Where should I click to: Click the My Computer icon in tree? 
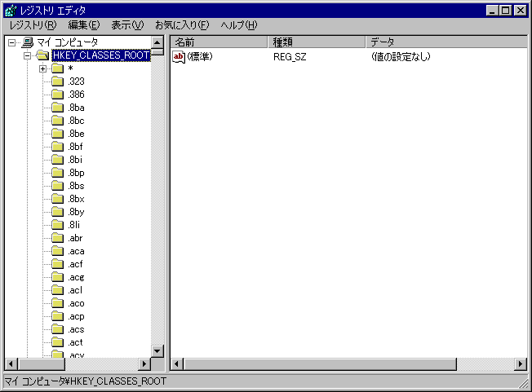pyautogui.click(x=28, y=42)
